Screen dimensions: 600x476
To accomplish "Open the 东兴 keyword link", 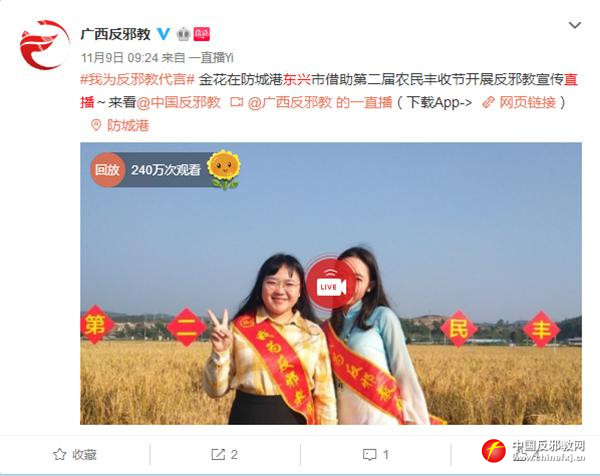I will point(297,80).
